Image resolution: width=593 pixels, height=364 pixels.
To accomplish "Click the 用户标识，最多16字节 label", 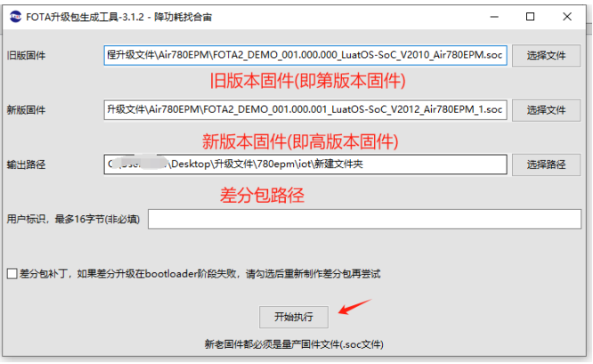I will click(73, 219).
